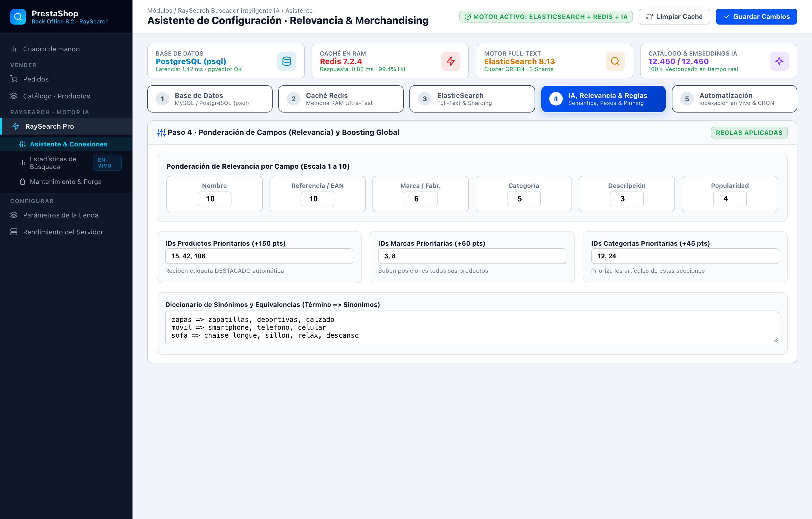Open Mantenimiento & Purga submenu item
812x519 pixels.
tap(66, 182)
